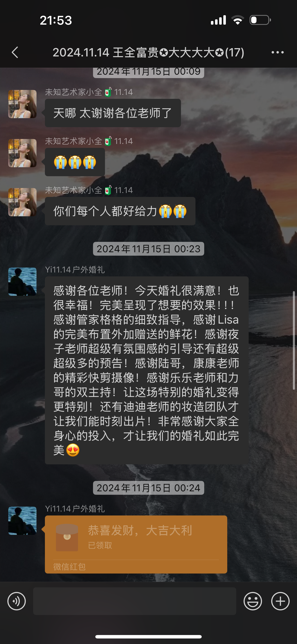Open Yi11.14户外婚礼 avatar beside long thank-you message
Screen dimensions: 297x644
point(23,281)
